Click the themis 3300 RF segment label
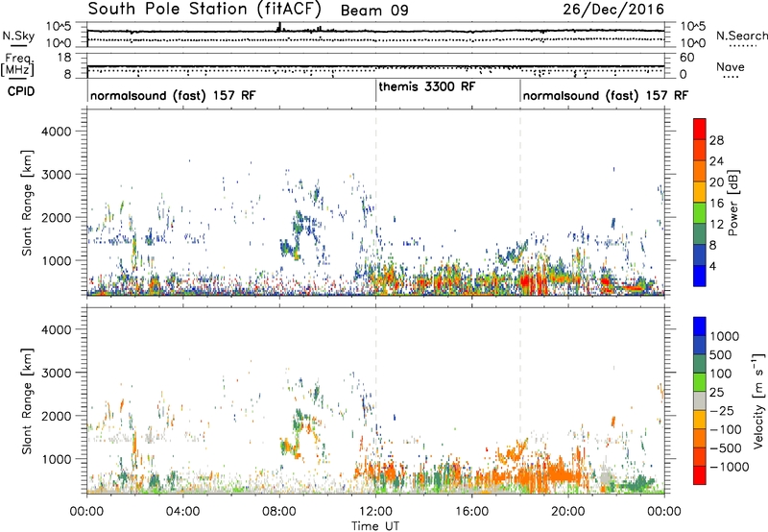The height and width of the screenshot is (532, 768). coord(427,86)
